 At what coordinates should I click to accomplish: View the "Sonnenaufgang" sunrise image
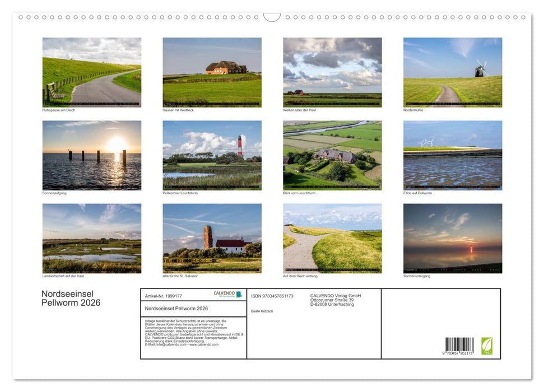(91, 155)
